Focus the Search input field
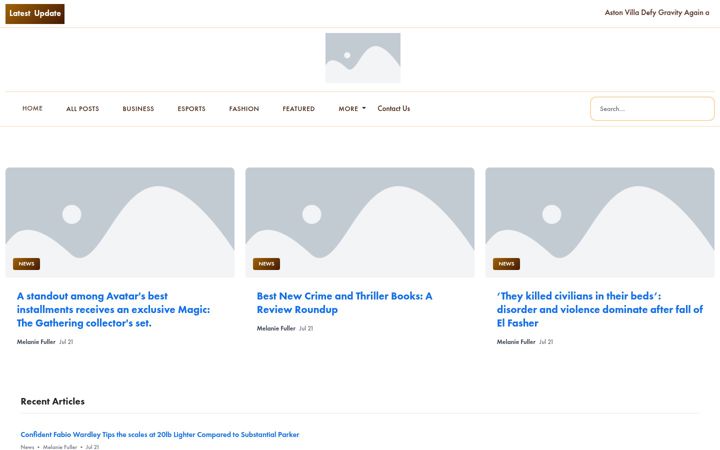720x450 pixels. 652,109
